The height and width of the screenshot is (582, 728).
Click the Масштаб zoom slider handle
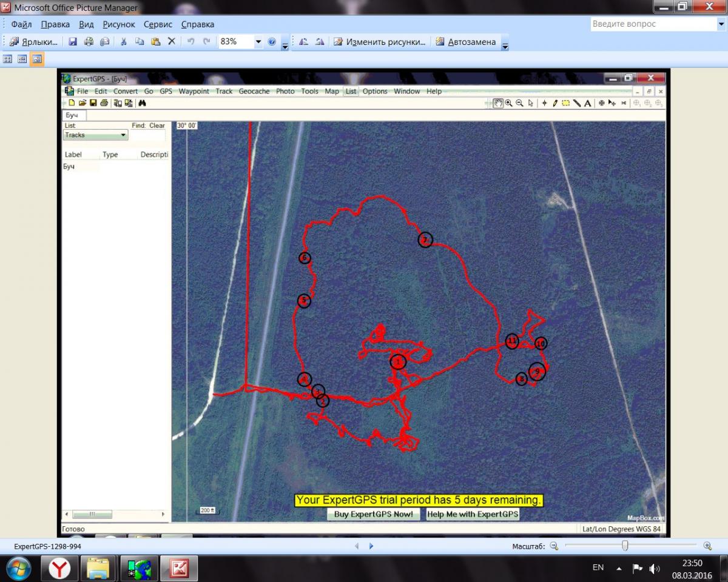625,546
